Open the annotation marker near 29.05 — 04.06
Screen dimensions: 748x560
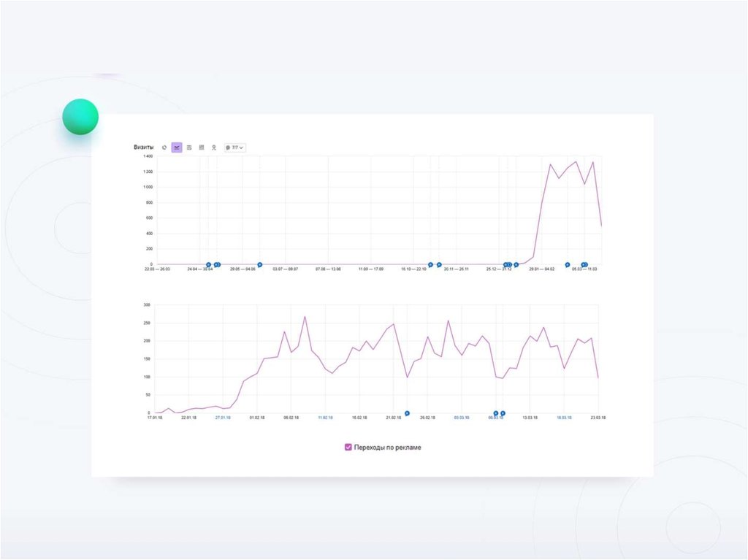pos(260,265)
